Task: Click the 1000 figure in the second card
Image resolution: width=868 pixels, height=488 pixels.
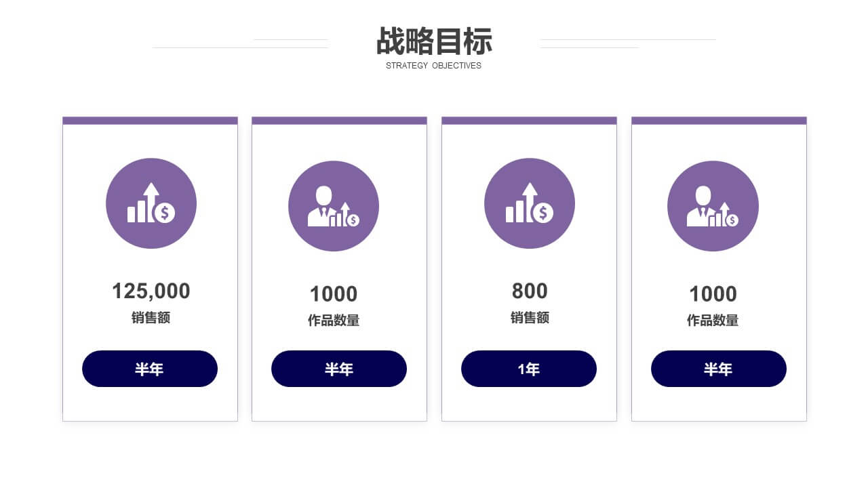Action: 334,294
